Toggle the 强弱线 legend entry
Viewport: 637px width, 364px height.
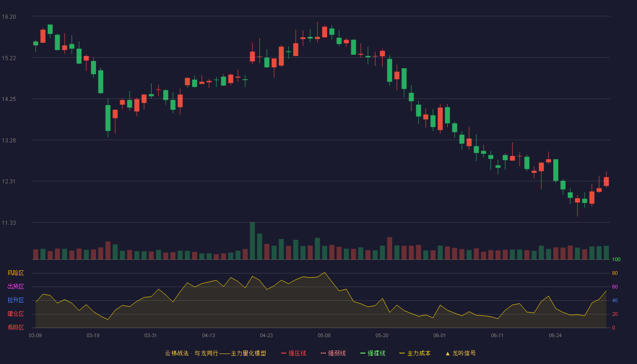coord(333,353)
